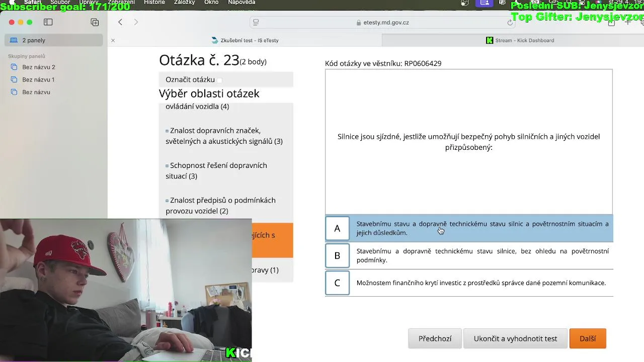644x362 pixels.
Task: Click the orange Další button
Action: pyautogui.click(x=588, y=338)
